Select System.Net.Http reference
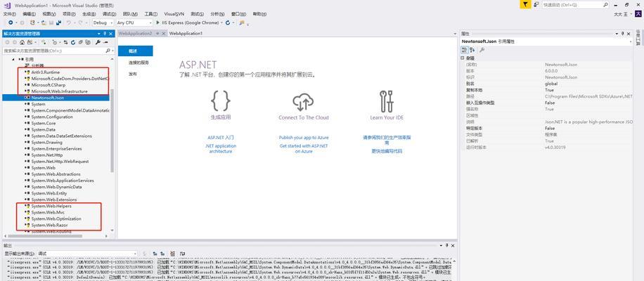644x281 pixels. pos(47,155)
